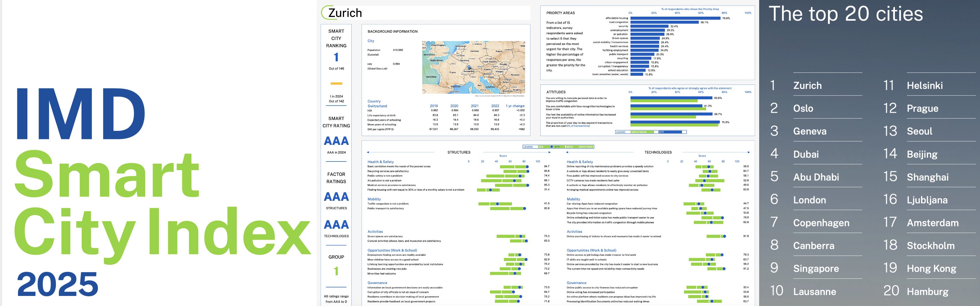980x306 pixels.
Task: Click Opportunities (Work & School) under Technologies
Action: [591, 250]
